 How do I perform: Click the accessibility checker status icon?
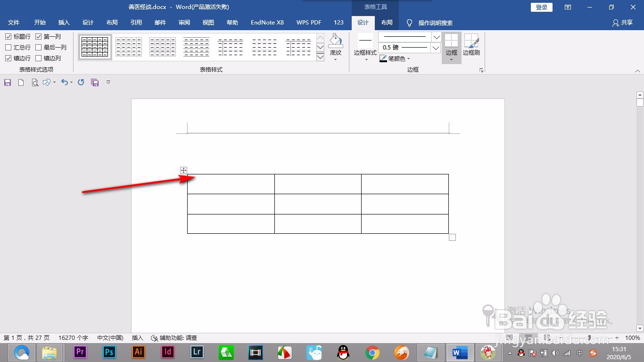click(x=154, y=338)
